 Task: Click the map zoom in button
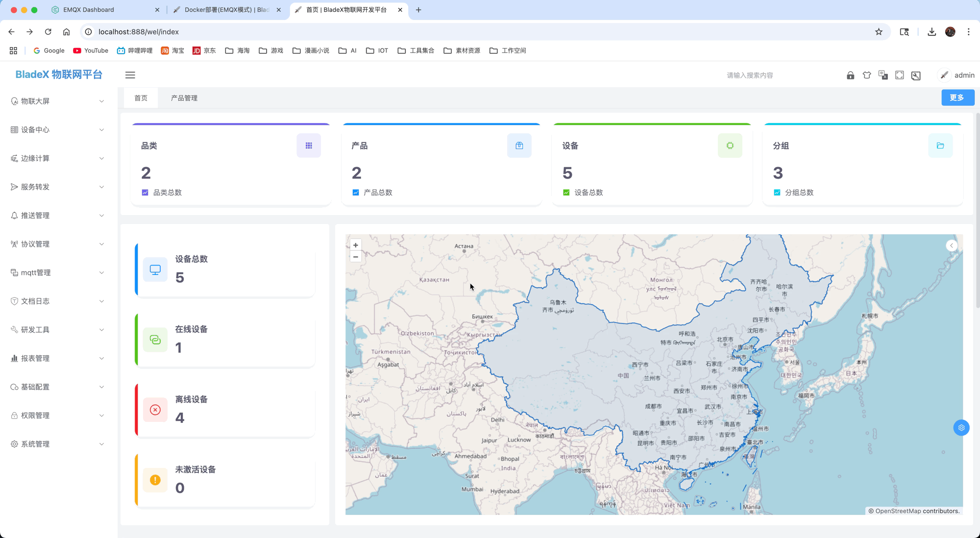356,245
